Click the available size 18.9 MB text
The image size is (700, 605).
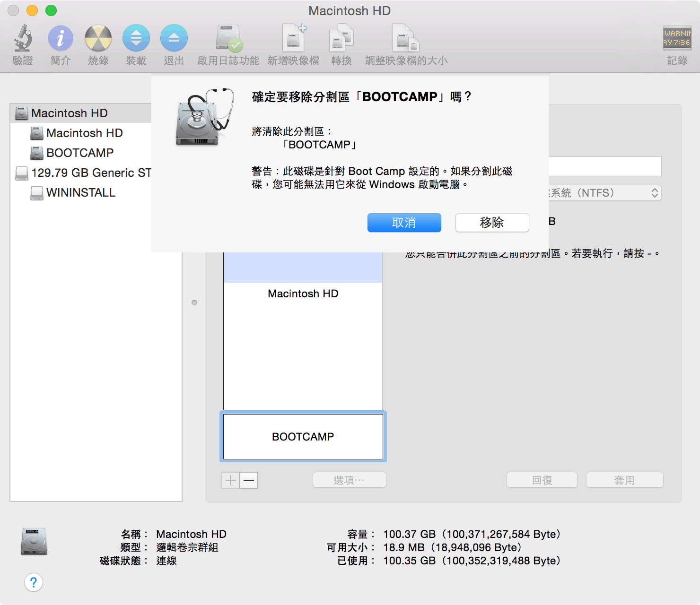pyautogui.click(x=452, y=547)
